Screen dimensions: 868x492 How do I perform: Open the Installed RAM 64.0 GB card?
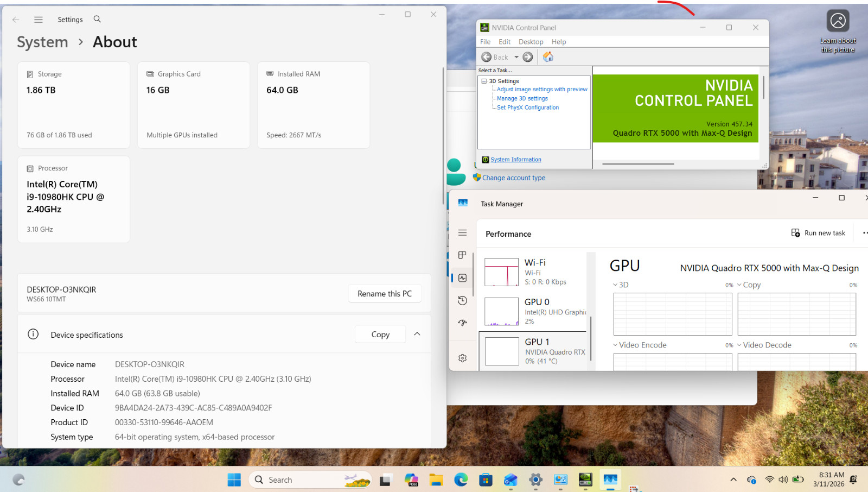314,105
